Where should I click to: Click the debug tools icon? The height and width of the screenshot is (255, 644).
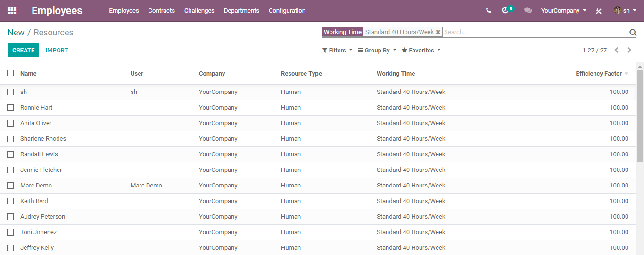[x=599, y=11]
